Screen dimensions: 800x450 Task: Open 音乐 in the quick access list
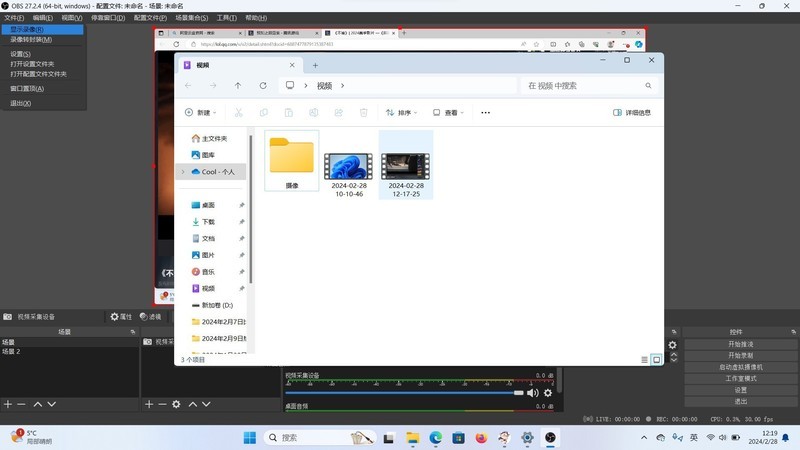click(x=203, y=272)
